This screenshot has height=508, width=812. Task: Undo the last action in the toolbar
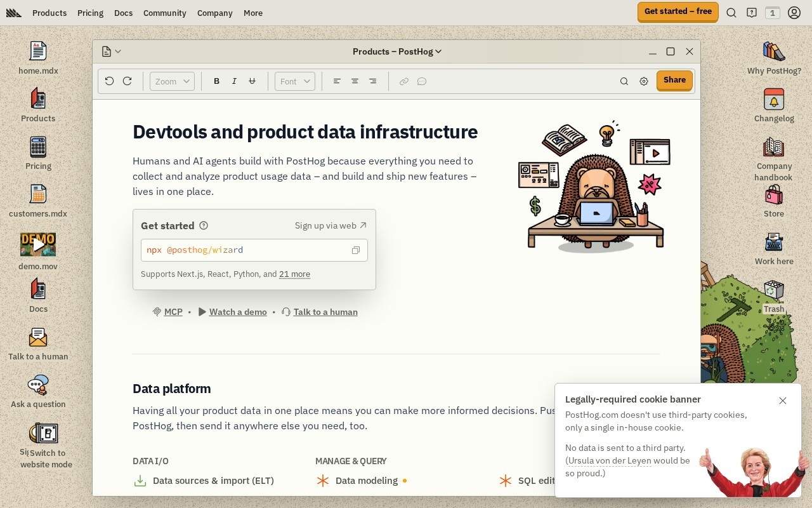pos(109,81)
